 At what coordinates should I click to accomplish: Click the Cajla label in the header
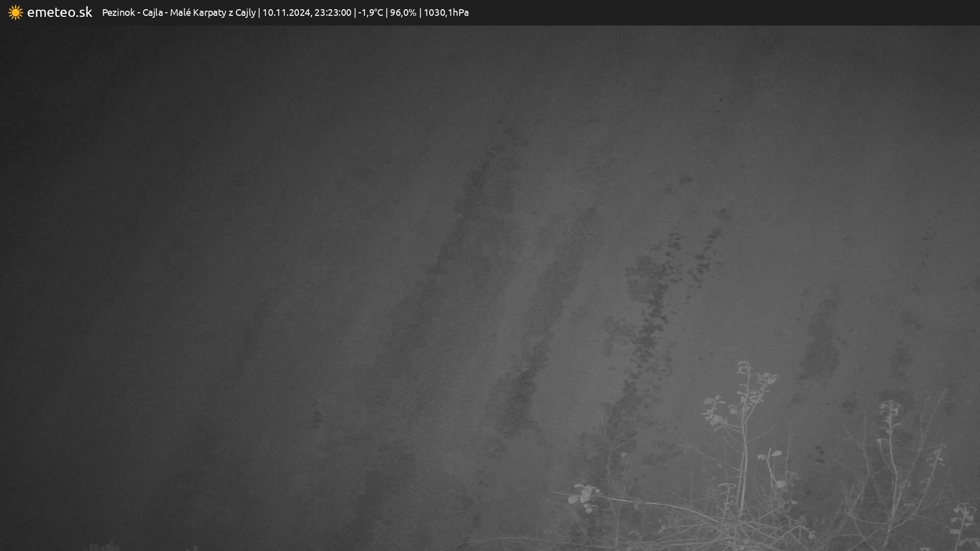point(152,12)
